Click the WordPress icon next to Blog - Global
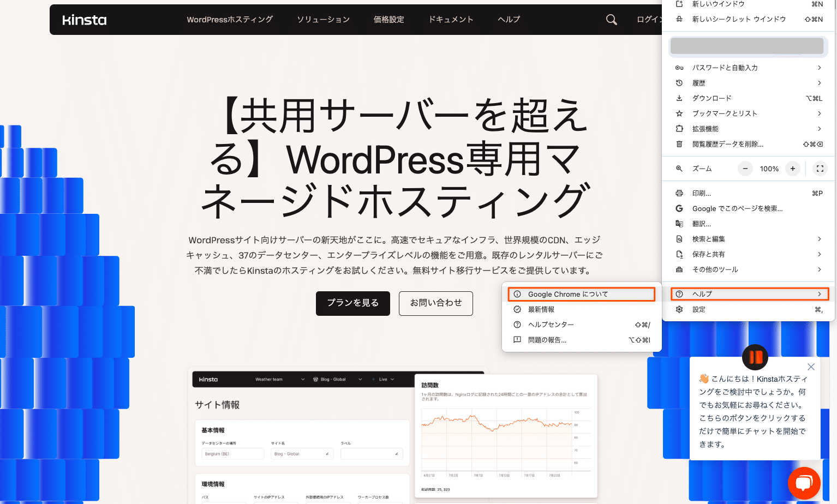This screenshot has width=837, height=504. click(317, 379)
